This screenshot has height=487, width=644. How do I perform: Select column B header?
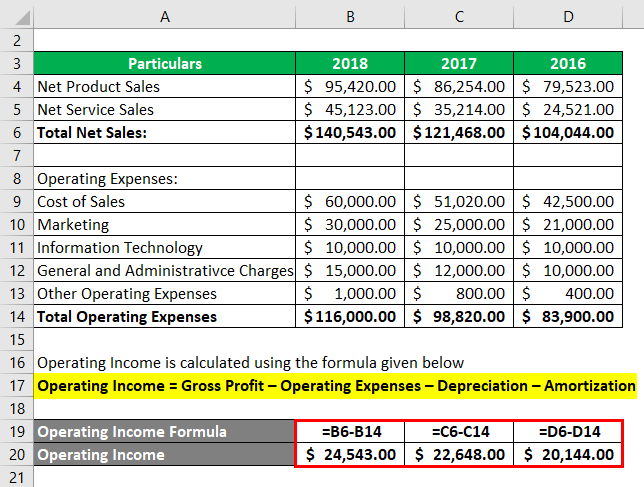point(350,16)
